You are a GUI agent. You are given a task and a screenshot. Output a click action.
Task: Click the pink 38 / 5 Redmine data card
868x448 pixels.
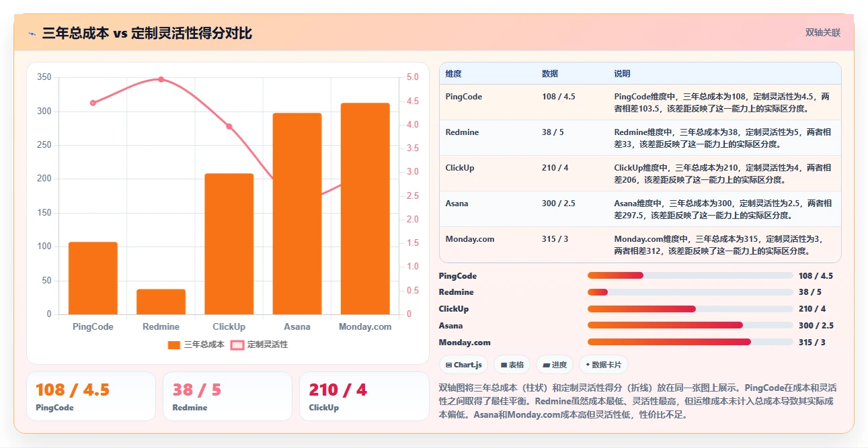[x=227, y=396]
